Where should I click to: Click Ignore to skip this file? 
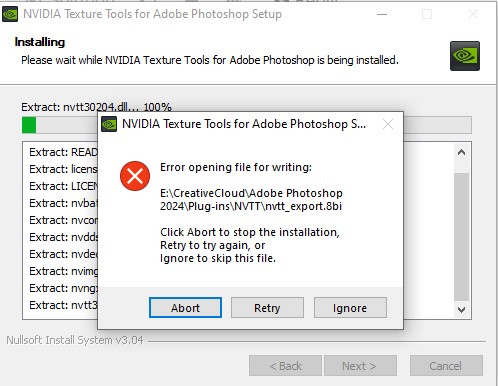(x=350, y=307)
